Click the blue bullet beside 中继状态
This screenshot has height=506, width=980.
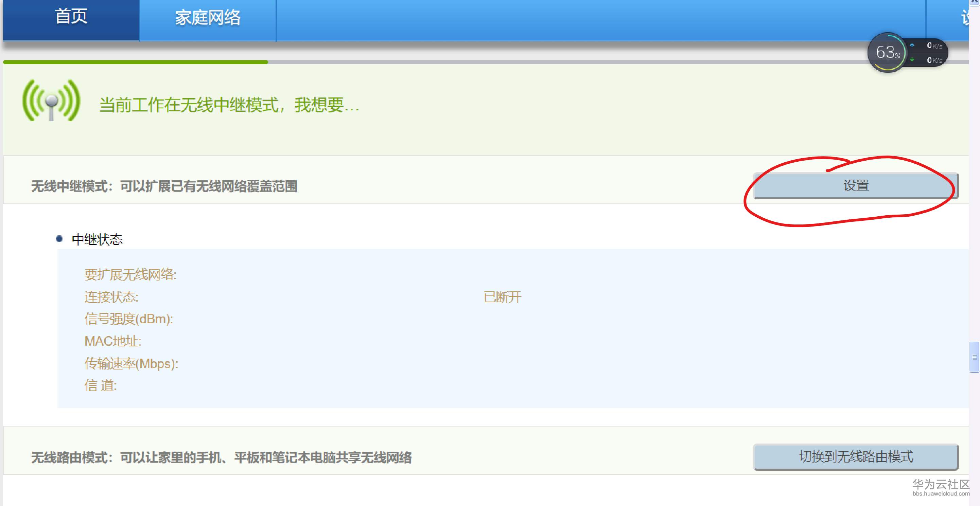tap(59, 239)
